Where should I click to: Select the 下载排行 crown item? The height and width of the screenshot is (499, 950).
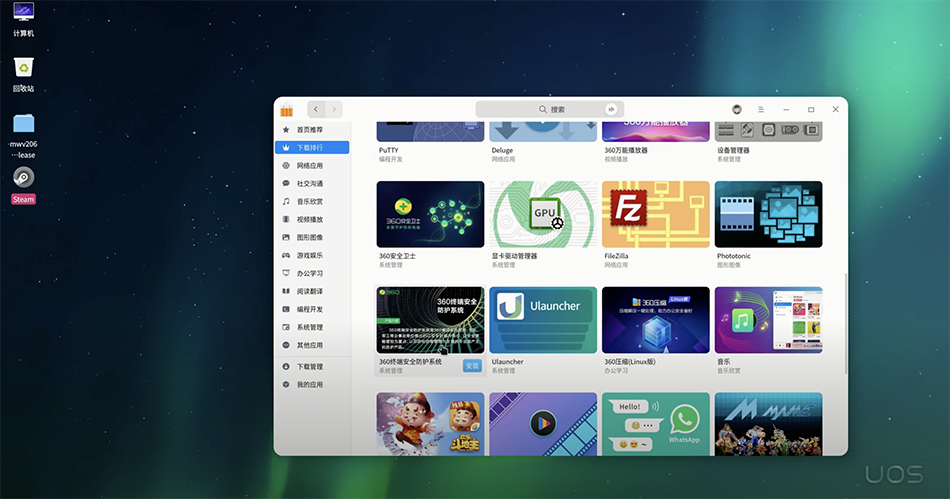pos(312,147)
